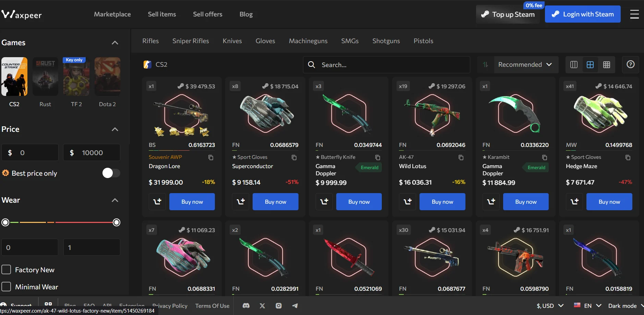
Task: Go to the Marketplace menu item
Action: coord(112,14)
